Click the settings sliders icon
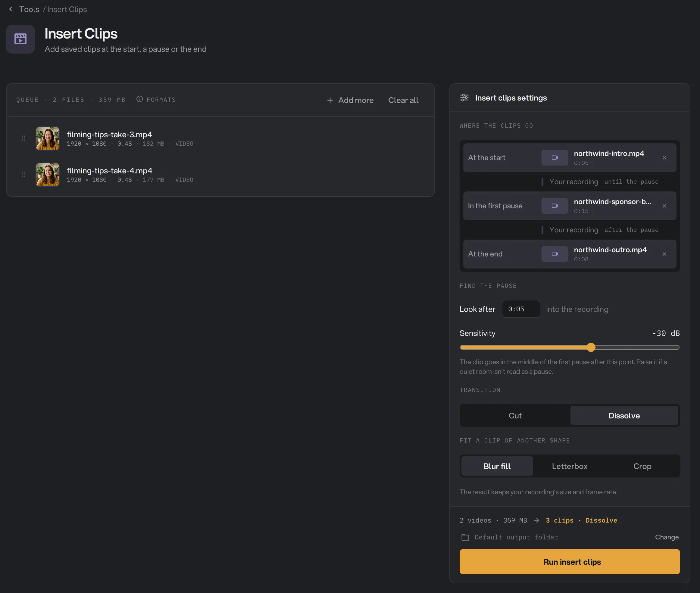The width and height of the screenshot is (700, 593). point(464,98)
